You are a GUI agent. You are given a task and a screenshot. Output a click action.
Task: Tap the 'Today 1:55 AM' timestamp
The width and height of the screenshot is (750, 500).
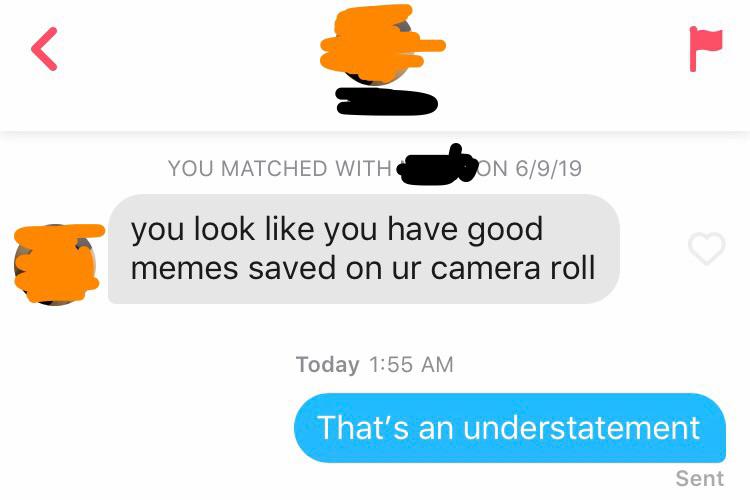[375, 365]
